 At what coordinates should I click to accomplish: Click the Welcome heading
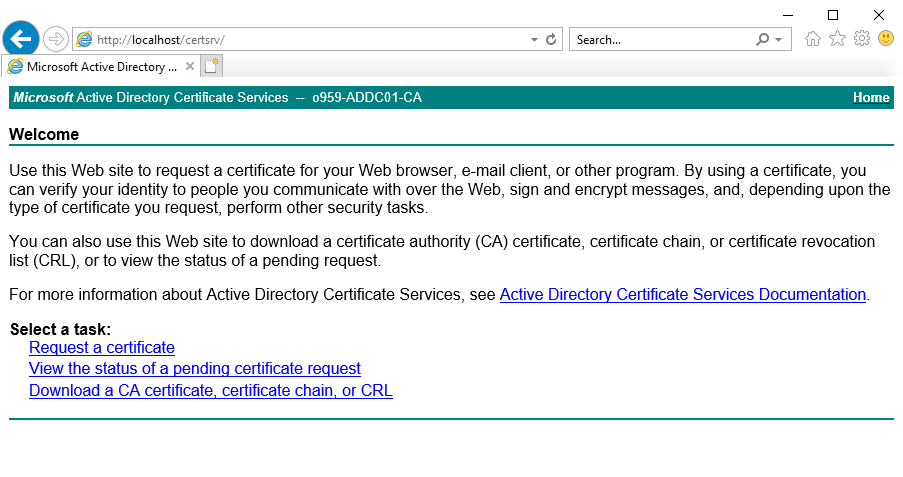point(44,134)
